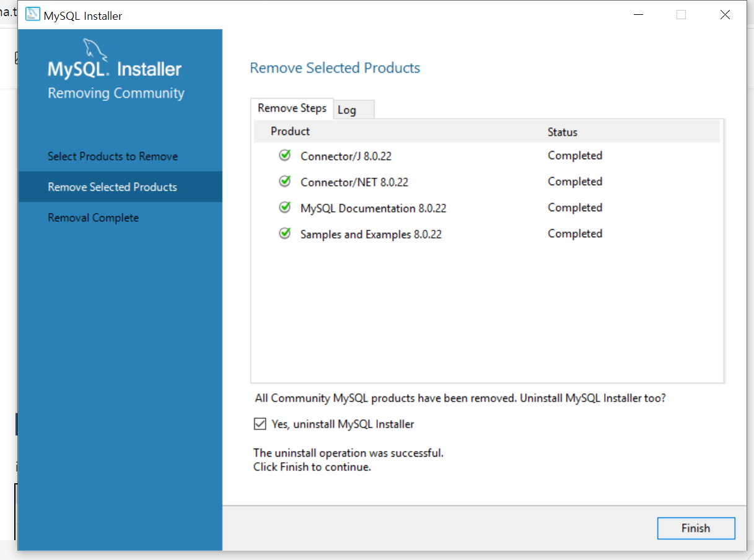Select the Connector/NET 8.0.22 row text
The image size is (754, 560).
354,182
